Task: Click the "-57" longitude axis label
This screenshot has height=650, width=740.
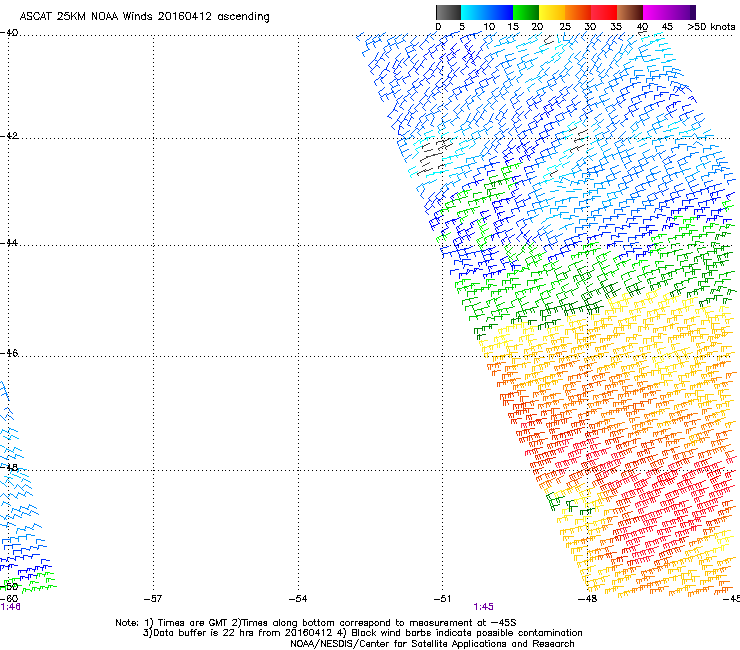Action: 153,599
